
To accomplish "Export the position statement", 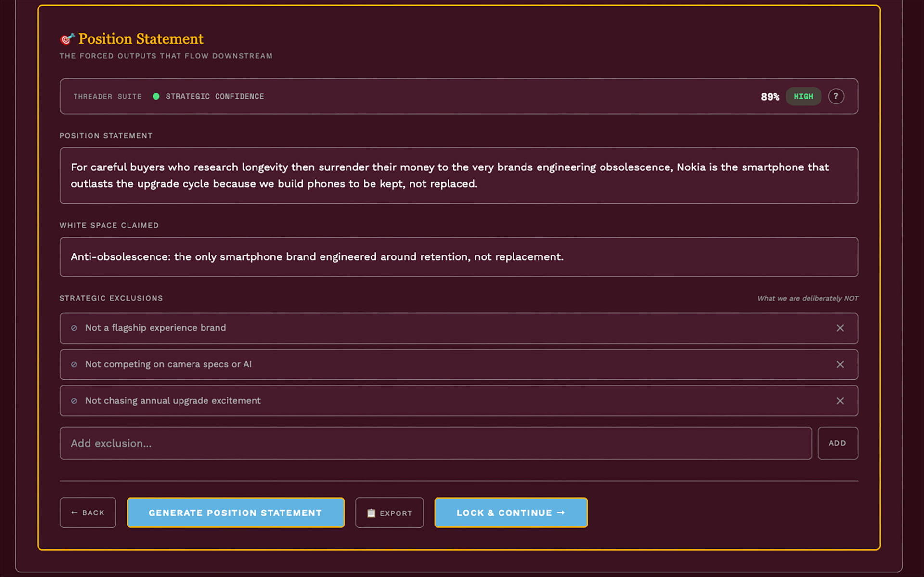I will pyautogui.click(x=389, y=513).
